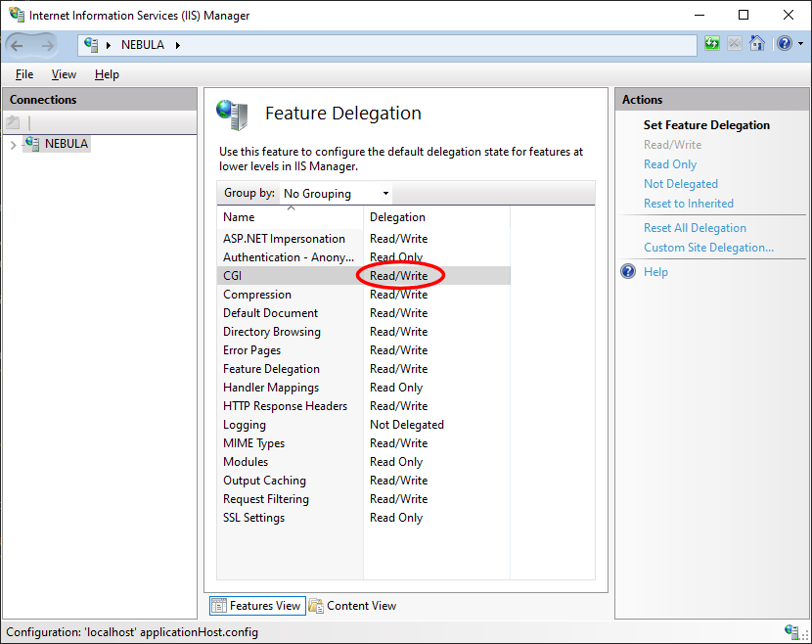
Task: Open the Help toolbar dropdown arrow
Action: pyautogui.click(x=800, y=44)
